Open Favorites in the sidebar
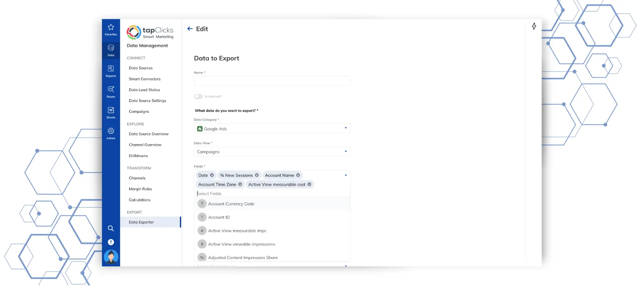The height and width of the screenshot is (286, 644). pyautogui.click(x=111, y=29)
